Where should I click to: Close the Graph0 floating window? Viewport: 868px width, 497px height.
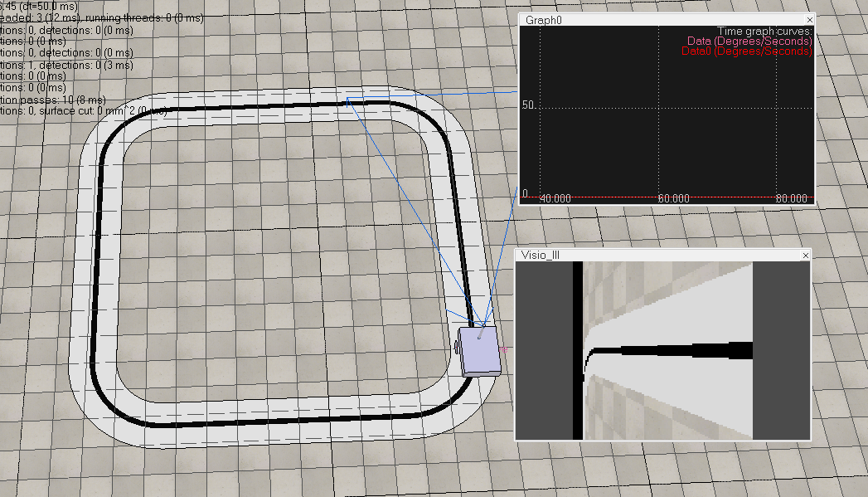809,20
